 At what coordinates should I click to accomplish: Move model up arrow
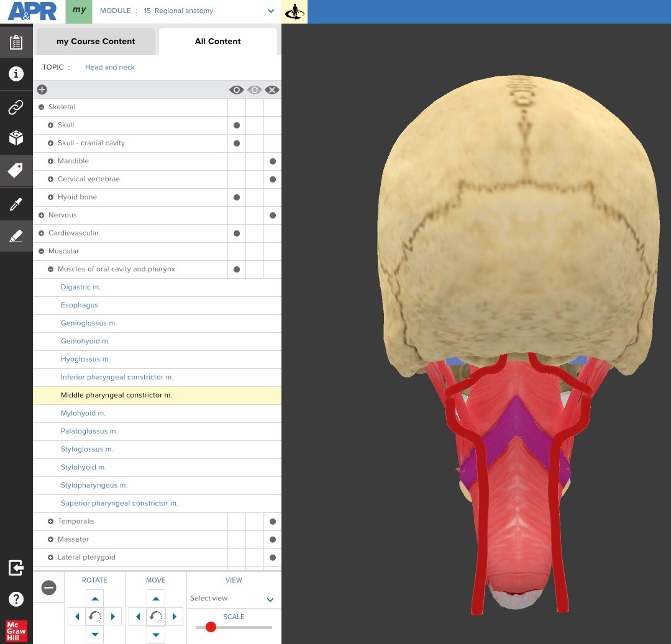click(156, 599)
